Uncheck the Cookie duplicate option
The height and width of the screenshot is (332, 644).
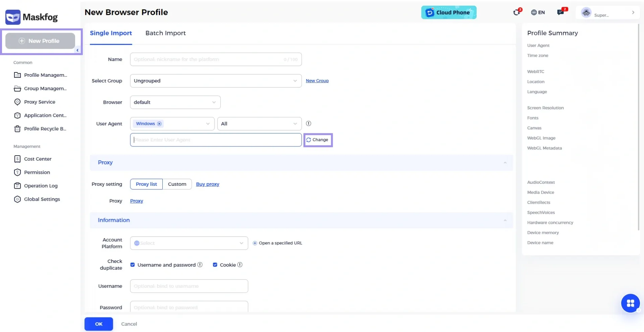pos(215,265)
